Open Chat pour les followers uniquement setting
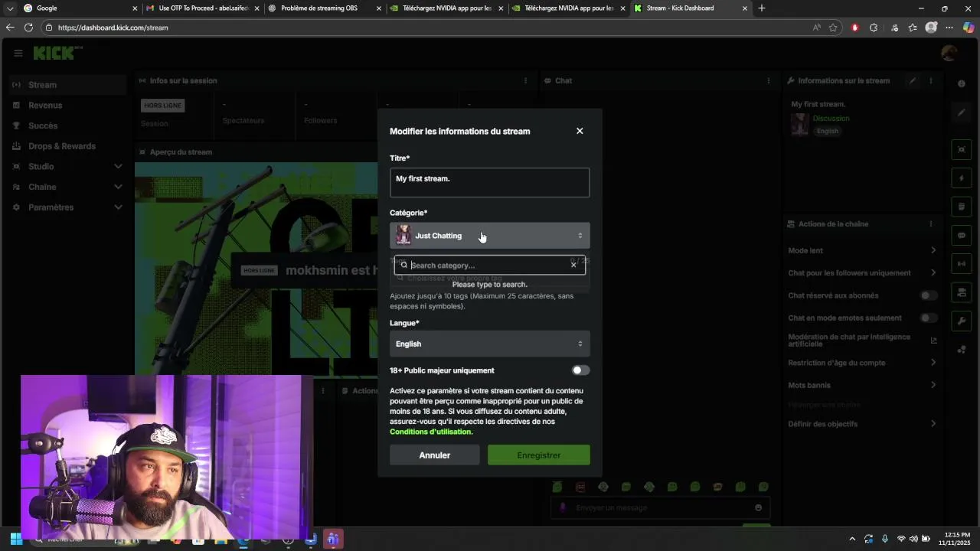The image size is (980, 551). [x=863, y=273]
